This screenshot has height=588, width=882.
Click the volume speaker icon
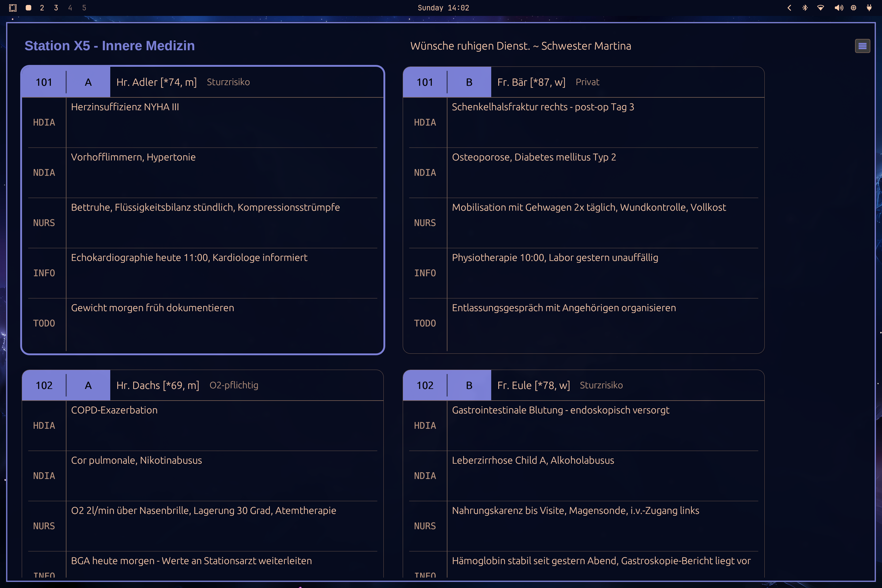(839, 7)
